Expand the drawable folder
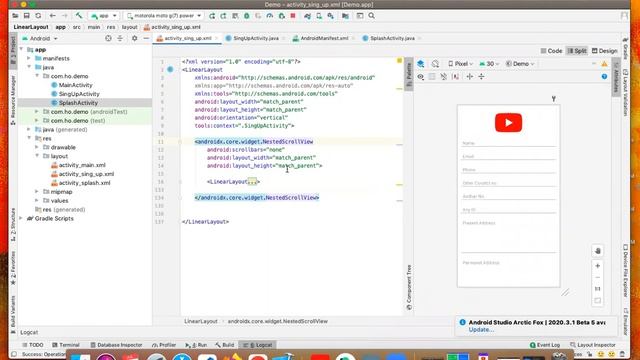The image size is (640, 360). pos(37,147)
